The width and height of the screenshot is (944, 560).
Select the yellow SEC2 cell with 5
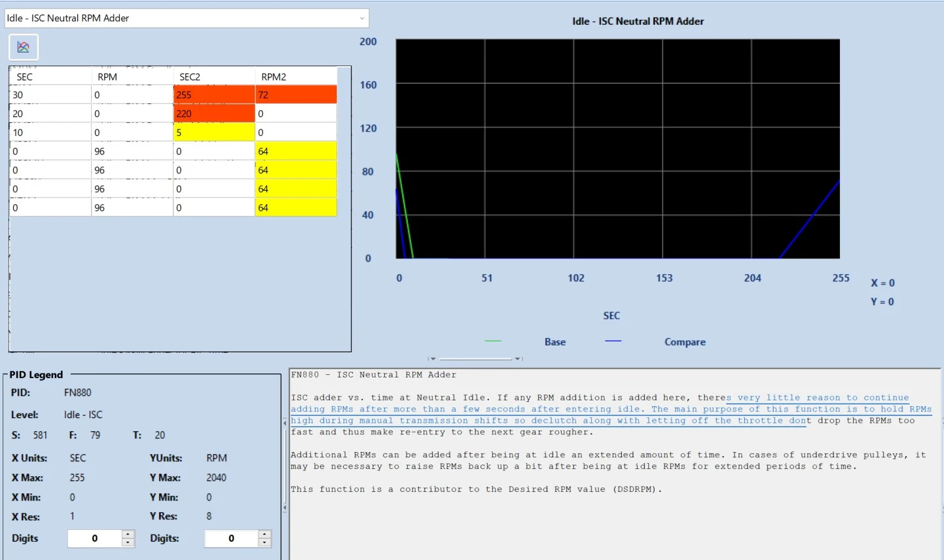(x=214, y=133)
